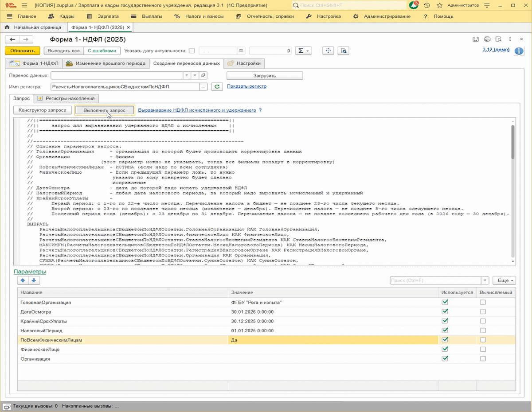Check Вычисляемый for ГоловнаяОрганизация
This screenshot has width=532, height=412.
click(483, 302)
